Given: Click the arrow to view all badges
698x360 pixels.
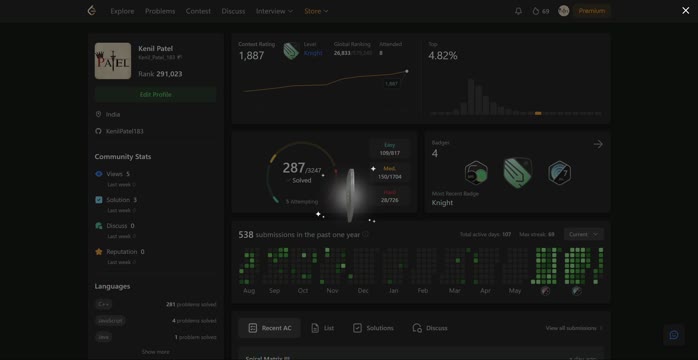Looking at the screenshot, I should point(598,144).
